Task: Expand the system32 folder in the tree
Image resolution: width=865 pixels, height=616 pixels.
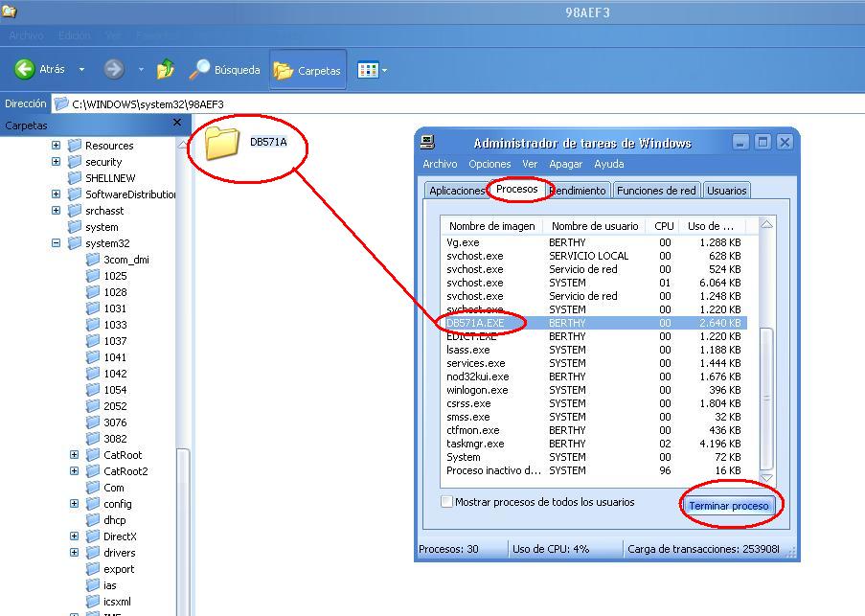Action: (x=56, y=242)
